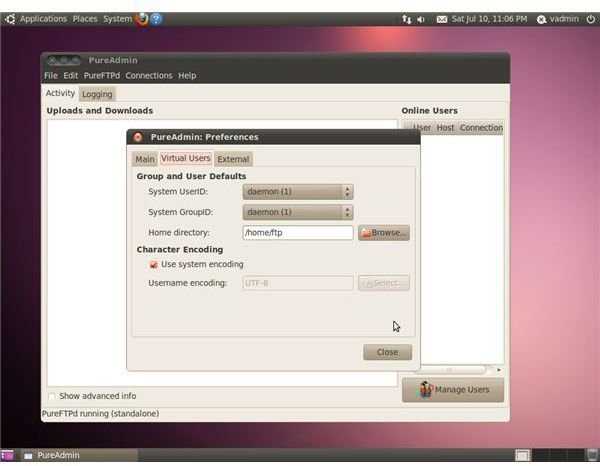Click the disabled Select encoding button
The image size is (600, 466).
383,283
